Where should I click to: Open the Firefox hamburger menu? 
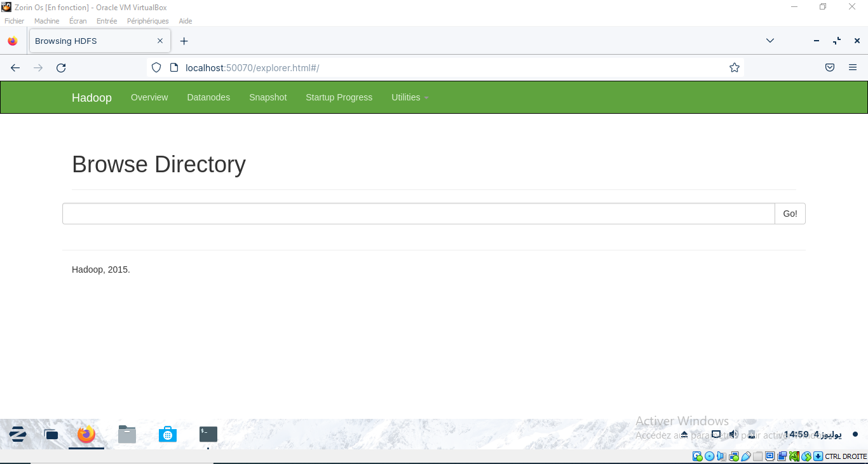[853, 67]
